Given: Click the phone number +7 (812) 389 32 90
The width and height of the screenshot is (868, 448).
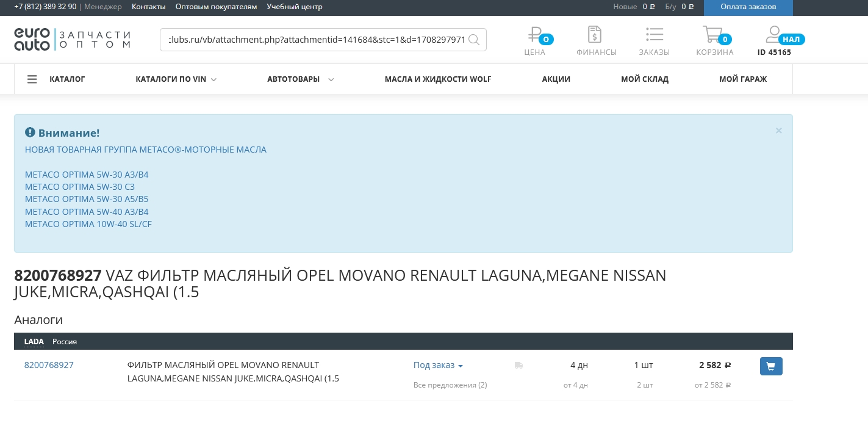Looking at the screenshot, I should tap(45, 7).
